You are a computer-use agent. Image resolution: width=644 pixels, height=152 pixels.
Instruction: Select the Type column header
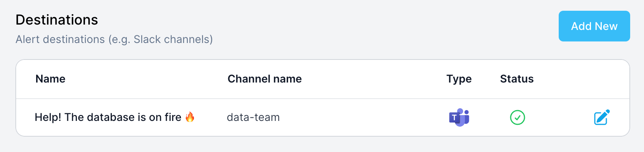pos(459,79)
